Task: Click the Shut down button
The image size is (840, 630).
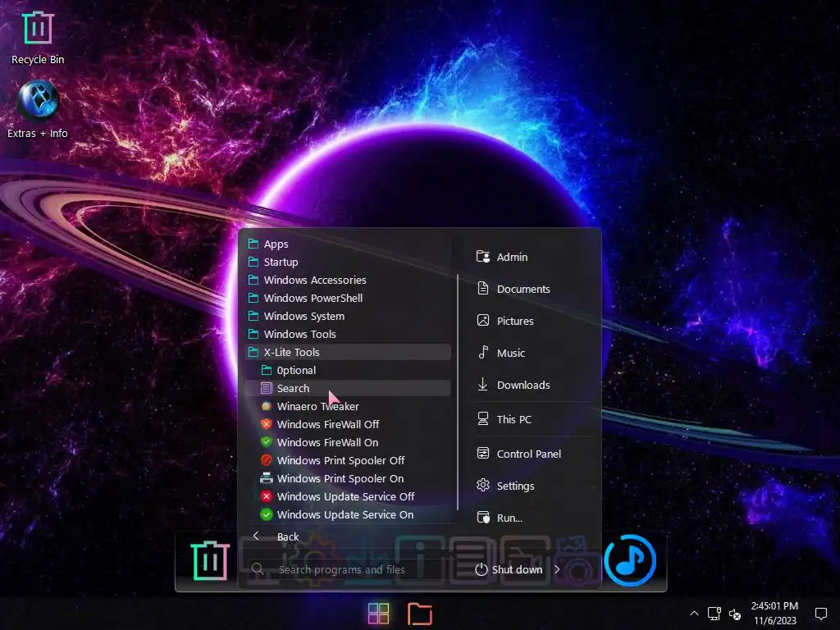Action: coord(509,569)
